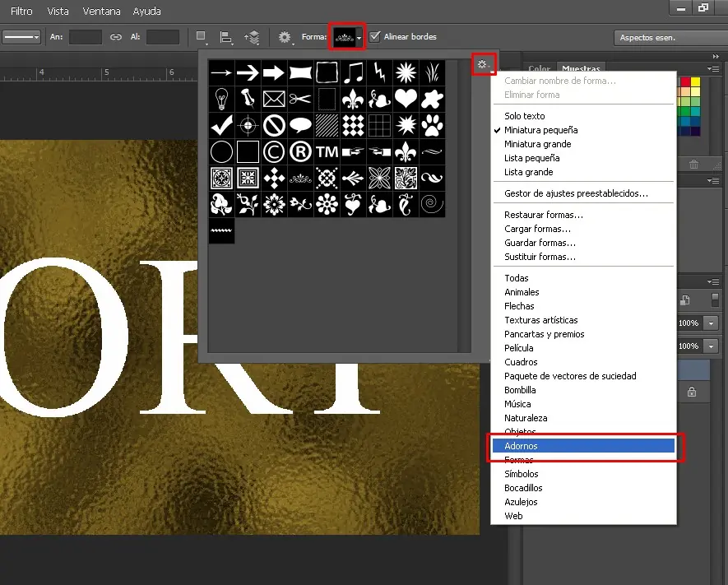Open the Vista menu

click(58, 12)
